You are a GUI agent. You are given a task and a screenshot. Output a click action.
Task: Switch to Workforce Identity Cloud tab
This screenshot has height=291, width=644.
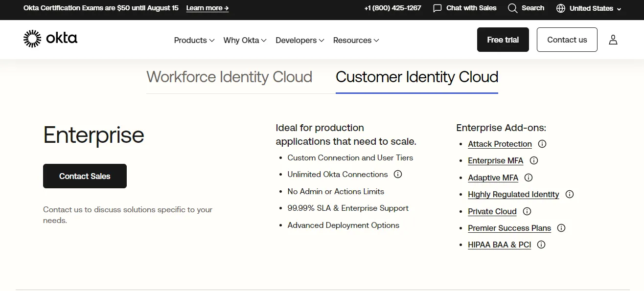tap(230, 77)
